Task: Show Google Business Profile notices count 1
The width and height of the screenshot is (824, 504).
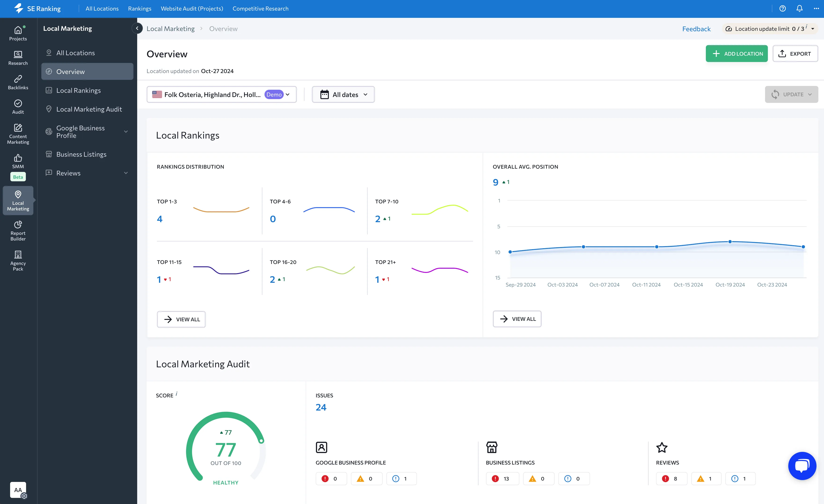Action: 401,479
